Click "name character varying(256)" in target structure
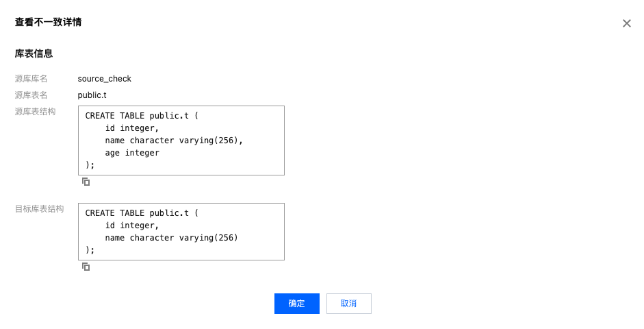Viewport: 644px width, 329px height. [x=171, y=238]
